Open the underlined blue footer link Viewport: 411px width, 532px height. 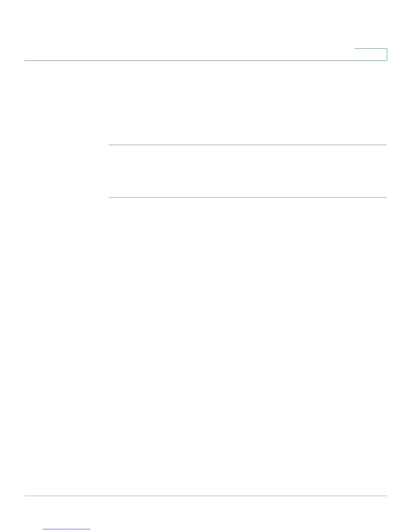(66, 529)
